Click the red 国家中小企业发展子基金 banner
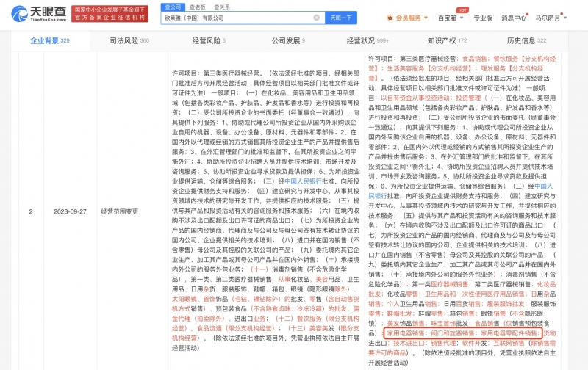Viewport: 588px width, 370px height. point(110,14)
